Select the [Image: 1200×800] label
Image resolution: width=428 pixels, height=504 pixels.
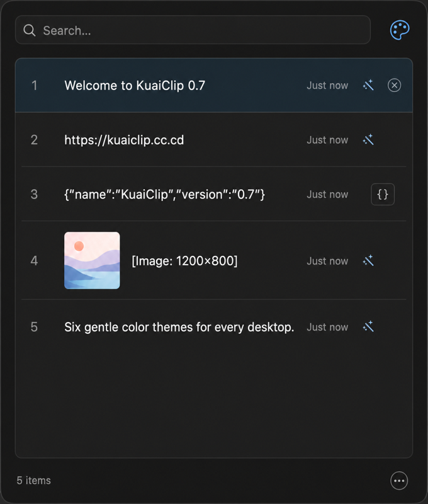(x=184, y=261)
